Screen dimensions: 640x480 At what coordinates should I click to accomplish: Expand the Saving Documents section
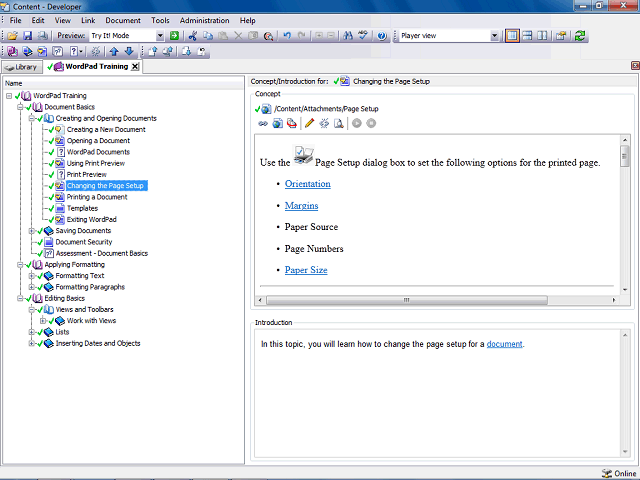click(31, 231)
